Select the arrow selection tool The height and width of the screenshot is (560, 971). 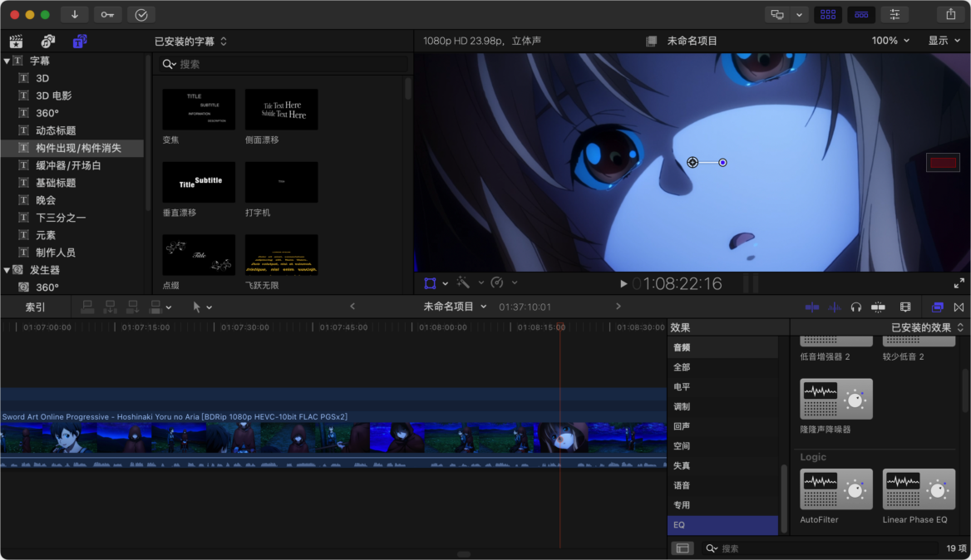(197, 307)
